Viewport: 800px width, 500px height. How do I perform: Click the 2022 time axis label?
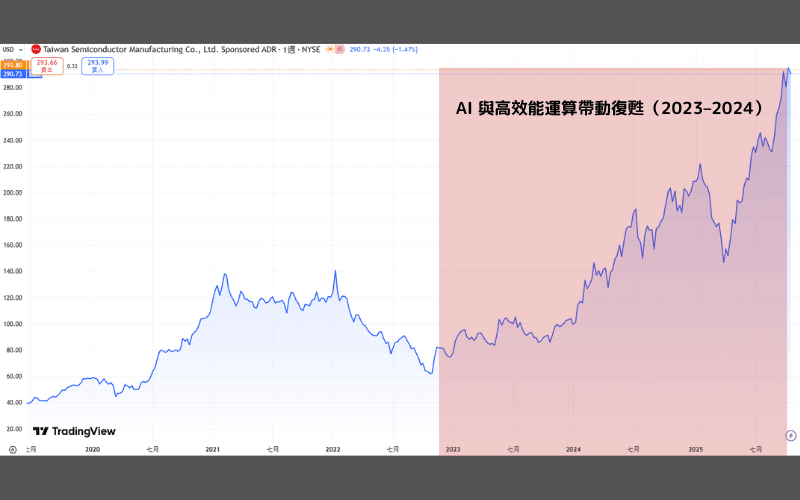333,449
